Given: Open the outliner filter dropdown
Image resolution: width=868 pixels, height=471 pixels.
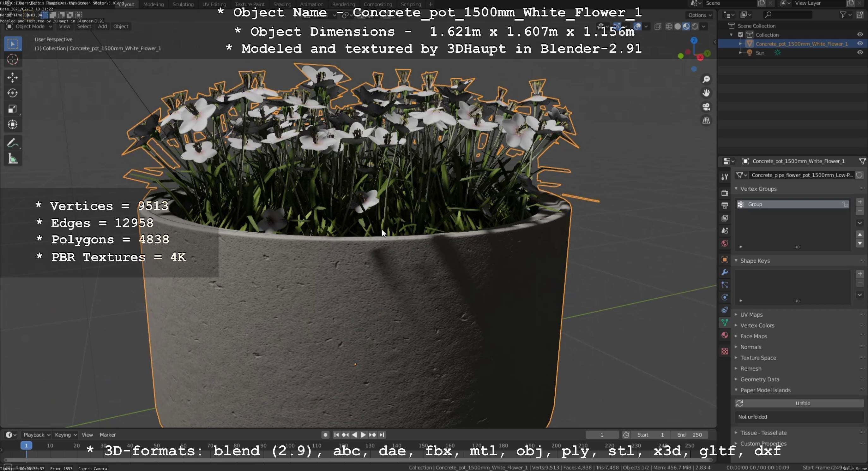Looking at the screenshot, I should (x=846, y=15).
